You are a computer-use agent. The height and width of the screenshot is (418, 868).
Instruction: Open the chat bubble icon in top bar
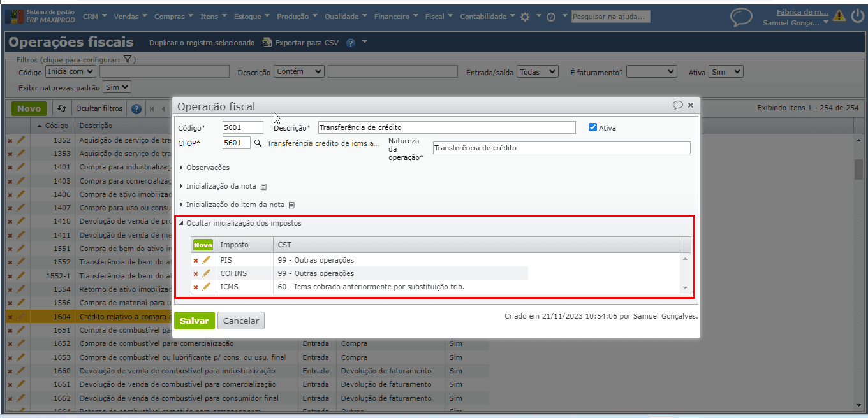click(741, 17)
